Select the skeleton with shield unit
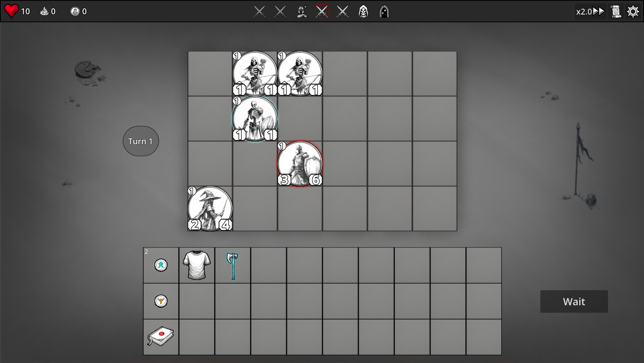This screenshot has width=644, height=363. point(255,119)
